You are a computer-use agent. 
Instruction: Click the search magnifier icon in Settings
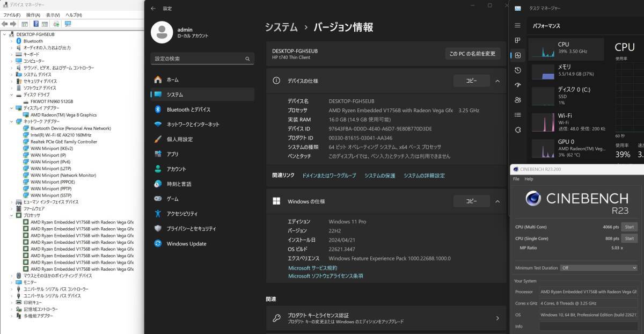[247, 59]
